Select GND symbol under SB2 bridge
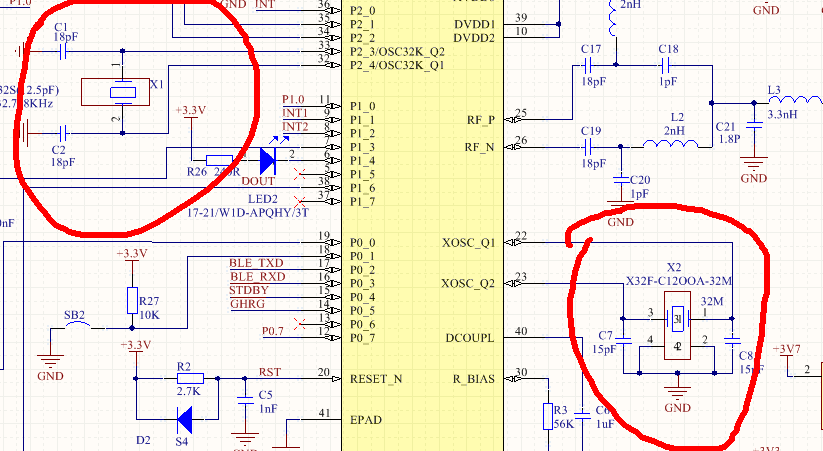Image resolution: width=823 pixels, height=451 pixels. pyautogui.click(x=50, y=362)
